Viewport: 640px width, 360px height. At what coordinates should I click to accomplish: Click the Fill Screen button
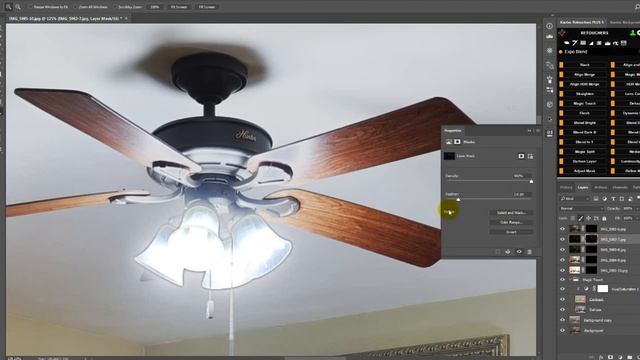[207, 7]
